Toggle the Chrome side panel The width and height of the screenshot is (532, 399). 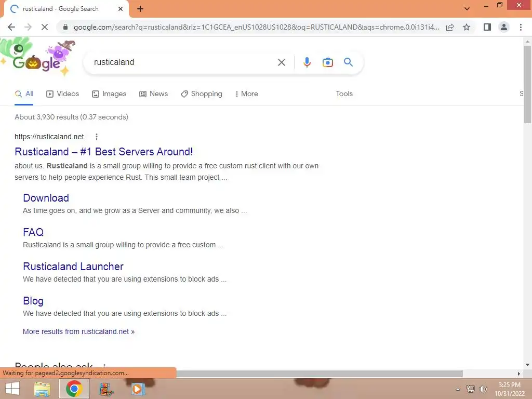coord(487,27)
